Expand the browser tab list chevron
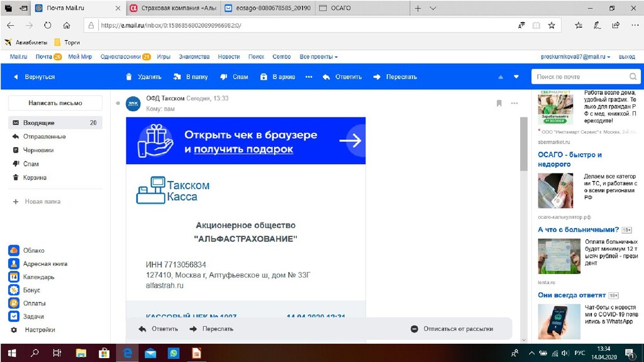Image resolution: width=644 pixels, height=362 pixels. 433,8
